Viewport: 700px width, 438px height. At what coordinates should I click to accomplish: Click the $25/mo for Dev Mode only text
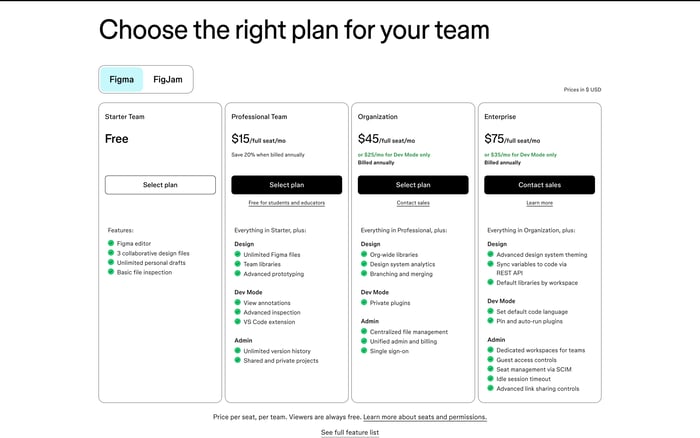point(397,155)
